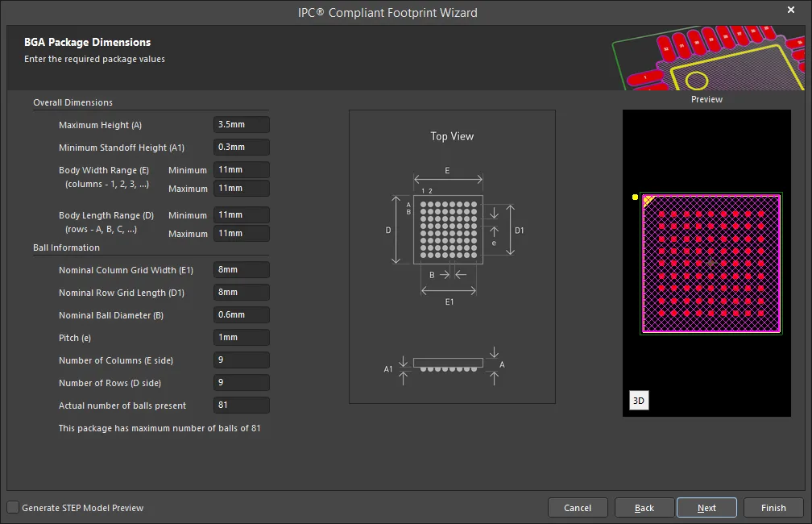Close the Footprint Wizard dialog
812x524 pixels.
[x=791, y=10]
